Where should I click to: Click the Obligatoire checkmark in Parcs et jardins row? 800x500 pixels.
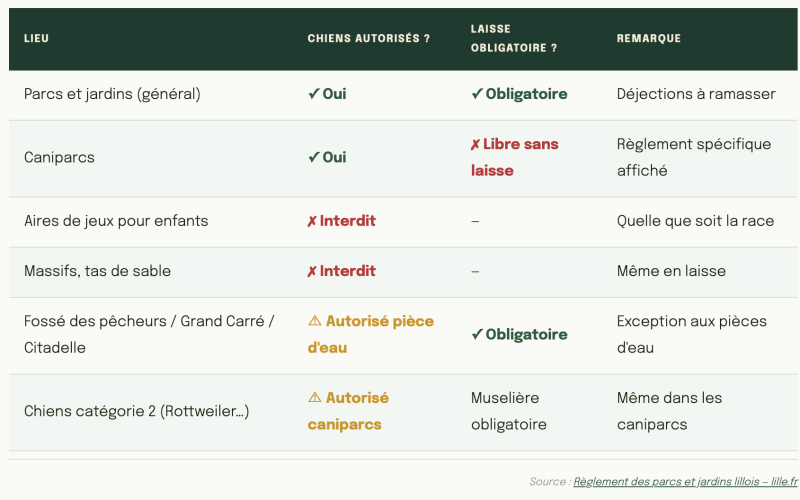click(x=519, y=94)
